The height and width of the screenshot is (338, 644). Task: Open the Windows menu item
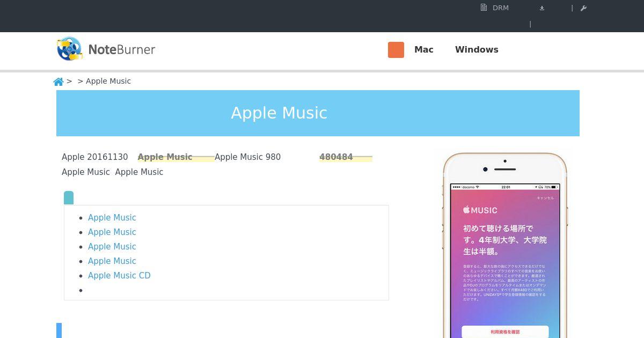point(477,49)
